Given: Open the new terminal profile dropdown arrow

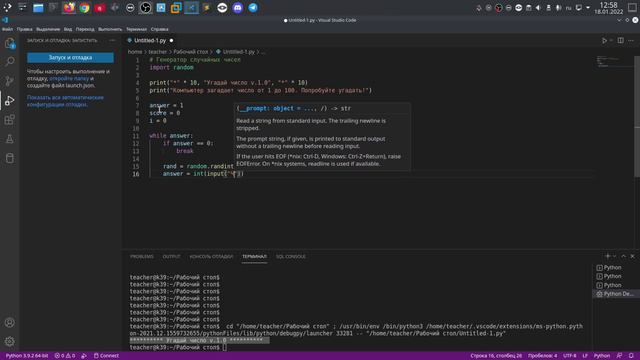Looking at the screenshot, I should 614,256.
